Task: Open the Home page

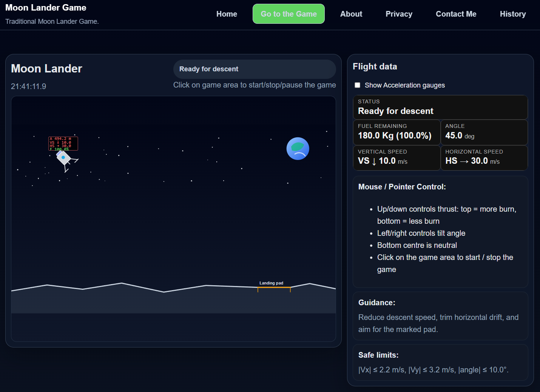Action: (227, 14)
